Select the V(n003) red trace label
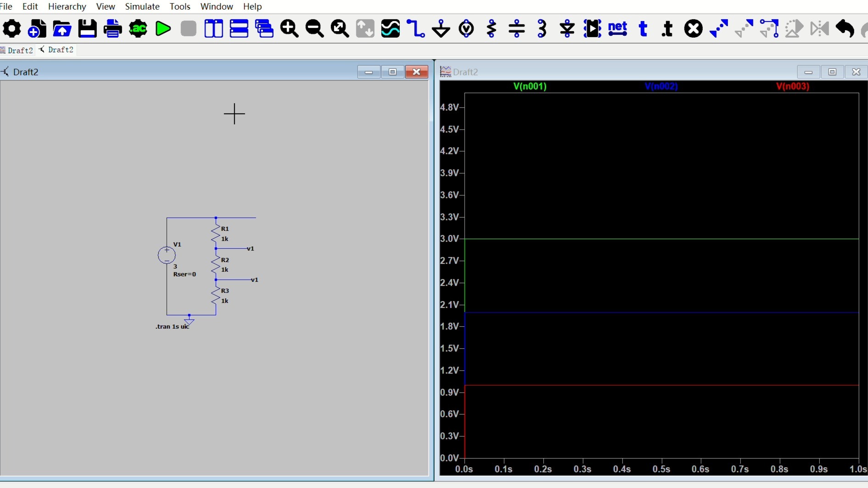This screenshot has width=868, height=488. [793, 86]
